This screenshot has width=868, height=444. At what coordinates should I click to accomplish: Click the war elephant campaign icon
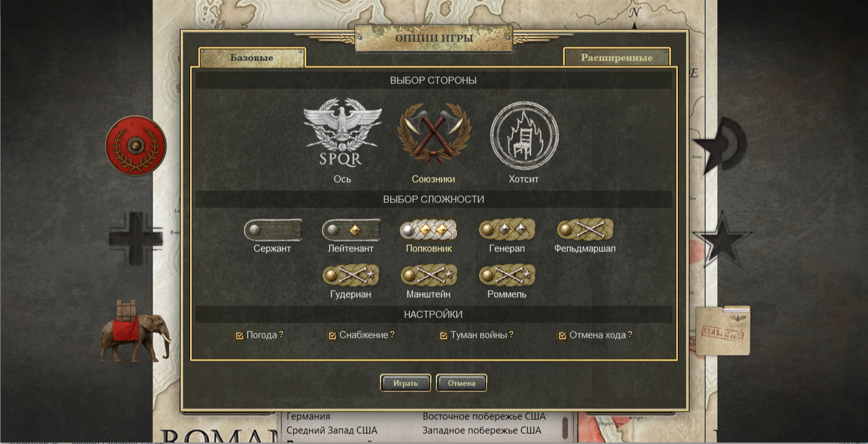pyautogui.click(x=135, y=331)
